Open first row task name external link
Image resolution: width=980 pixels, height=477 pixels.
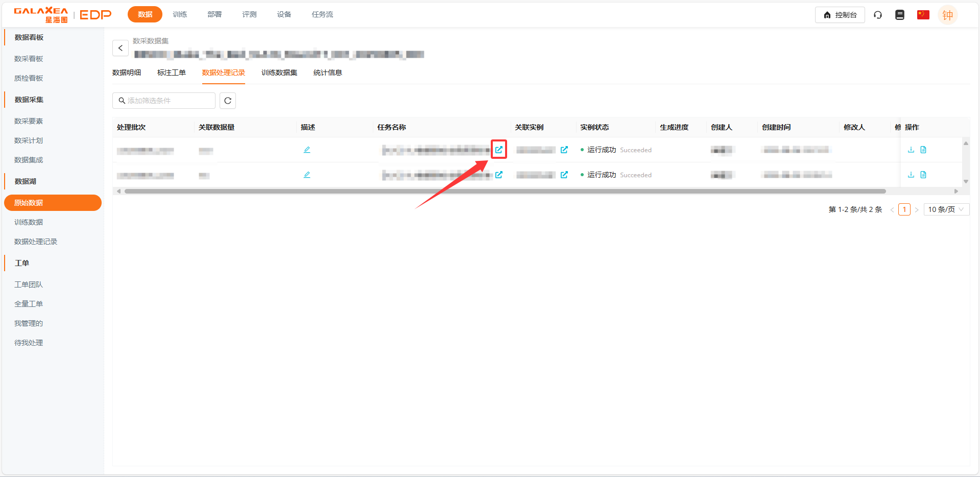click(498, 150)
